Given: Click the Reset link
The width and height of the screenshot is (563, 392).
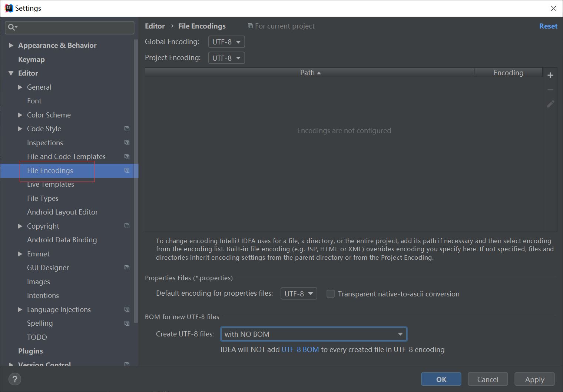Looking at the screenshot, I should [548, 26].
